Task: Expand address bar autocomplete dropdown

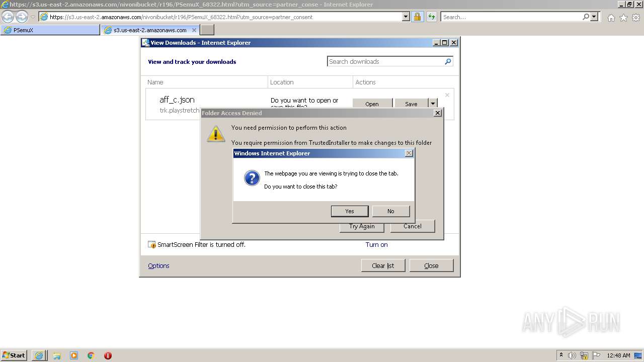Action: [406, 17]
